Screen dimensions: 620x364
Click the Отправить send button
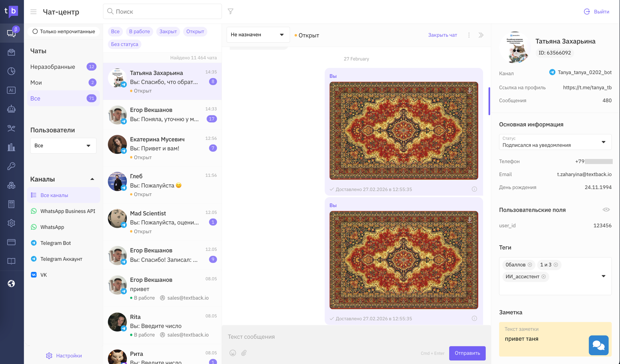(467, 353)
